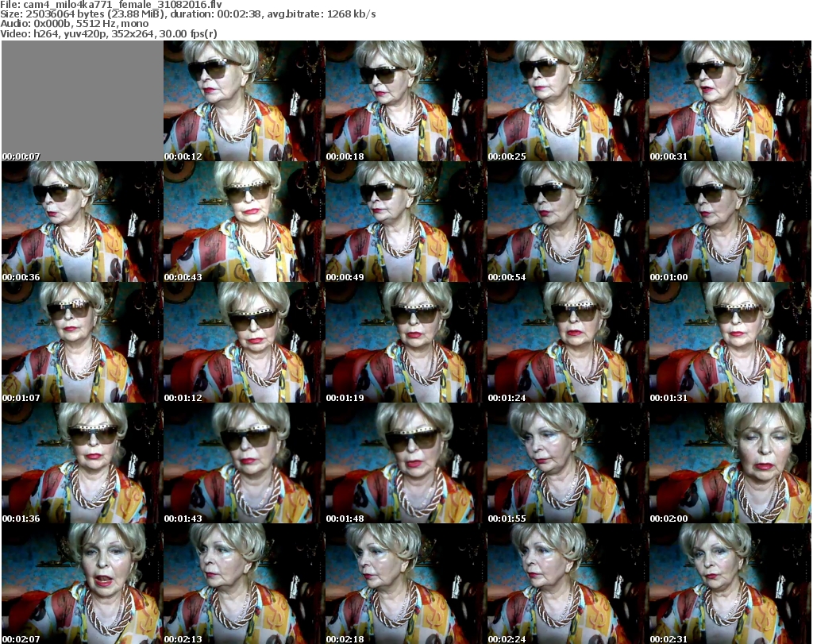The image size is (813, 644).
Task: Select the frame at timestamp 00:00:31
Action: coord(730,101)
